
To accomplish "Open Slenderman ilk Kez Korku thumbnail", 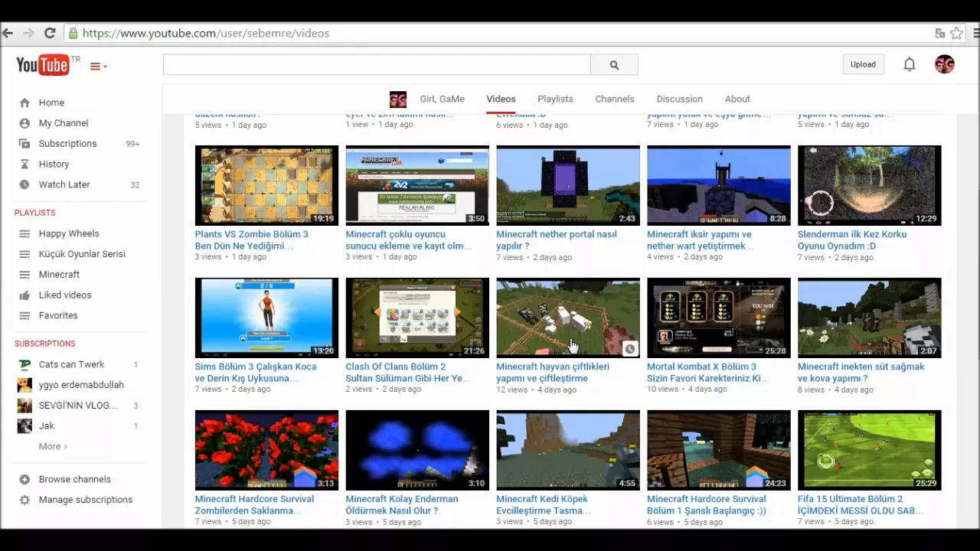I will pyautogui.click(x=870, y=185).
